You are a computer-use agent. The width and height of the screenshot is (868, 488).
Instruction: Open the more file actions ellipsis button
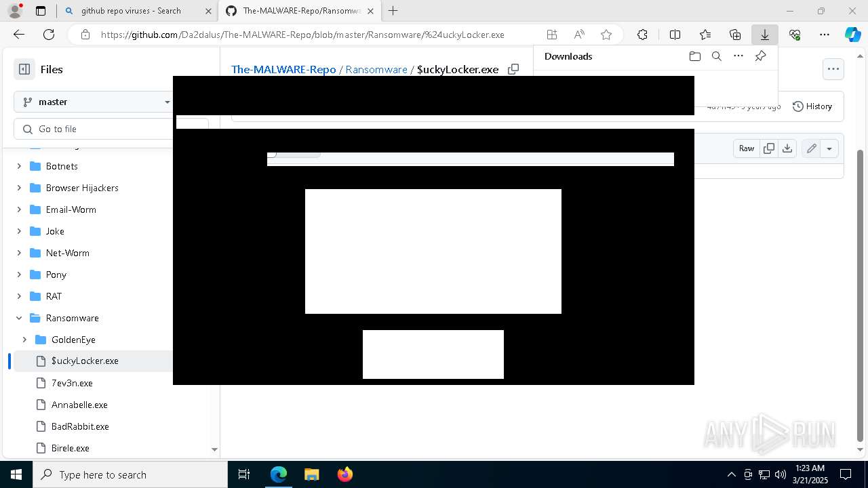pyautogui.click(x=833, y=68)
